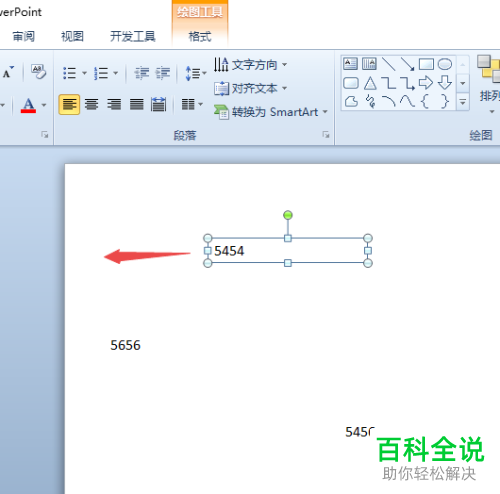Align text left
Screen dimensions: 500x494
[69, 105]
